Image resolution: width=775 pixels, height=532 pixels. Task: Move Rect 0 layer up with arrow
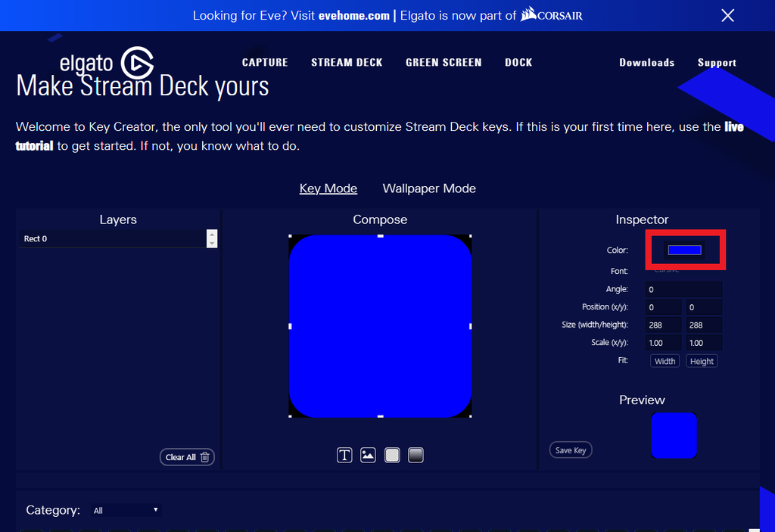(212, 235)
